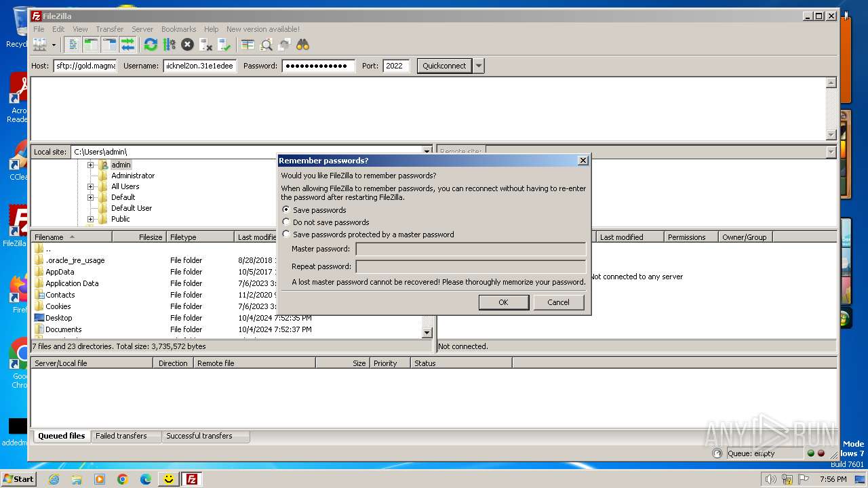Click the Quickconnect button
Viewport: 868px width, 488px height.
click(x=444, y=66)
